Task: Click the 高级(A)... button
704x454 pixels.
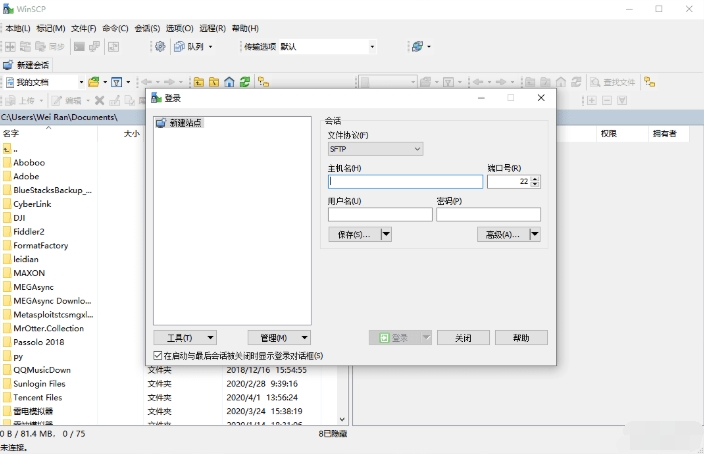Action: click(x=502, y=234)
